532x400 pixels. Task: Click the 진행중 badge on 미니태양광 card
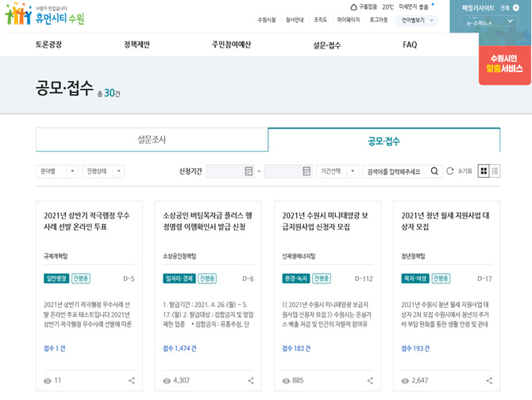[322, 279]
